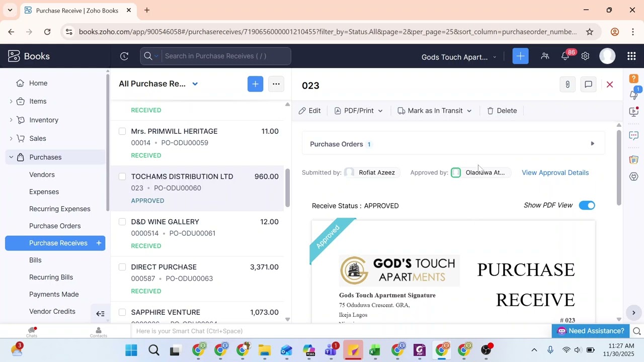Click the Edit button
The width and height of the screenshot is (644, 362).
tap(309, 111)
